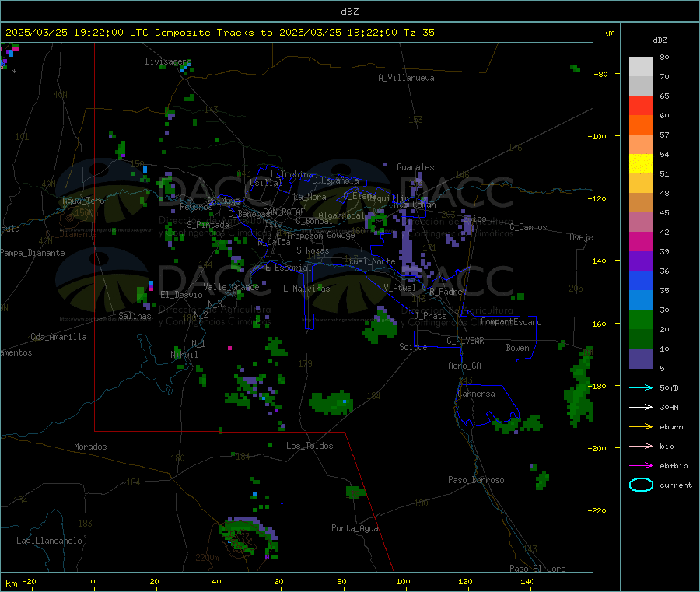The width and height of the screenshot is (700, 592).
Task: Select the green swatch between 30 and 20
Action: pos(641,319)
